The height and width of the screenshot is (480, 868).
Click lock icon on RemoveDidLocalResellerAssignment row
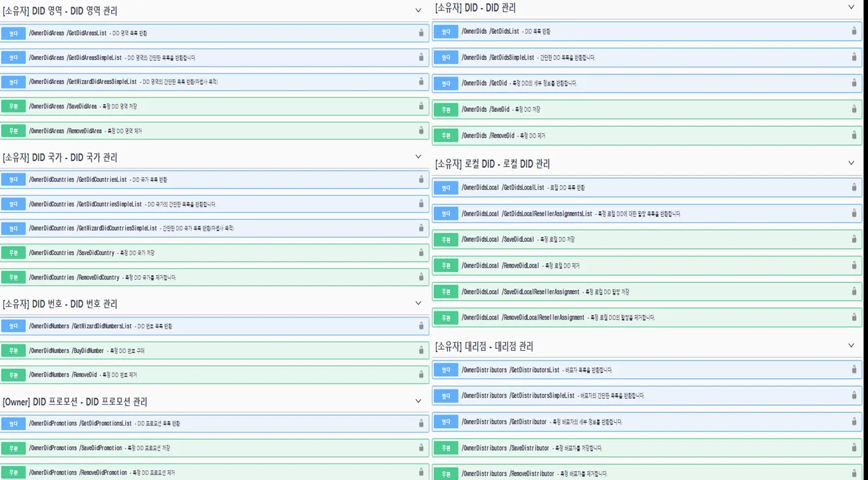pos(854,317)
